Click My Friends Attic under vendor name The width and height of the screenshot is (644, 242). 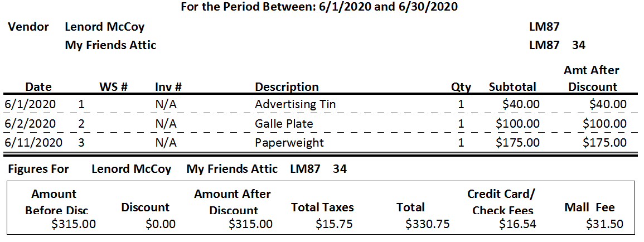click(x=110, y=45)
